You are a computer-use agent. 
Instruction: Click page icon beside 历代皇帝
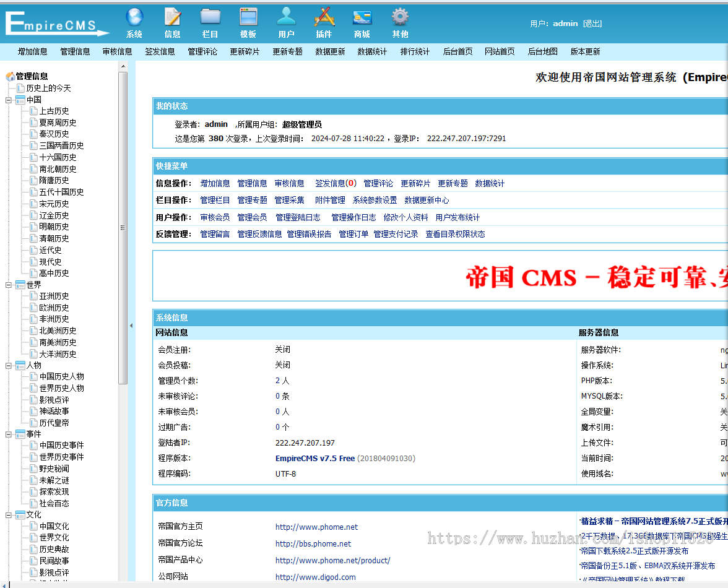pos(34,423)
